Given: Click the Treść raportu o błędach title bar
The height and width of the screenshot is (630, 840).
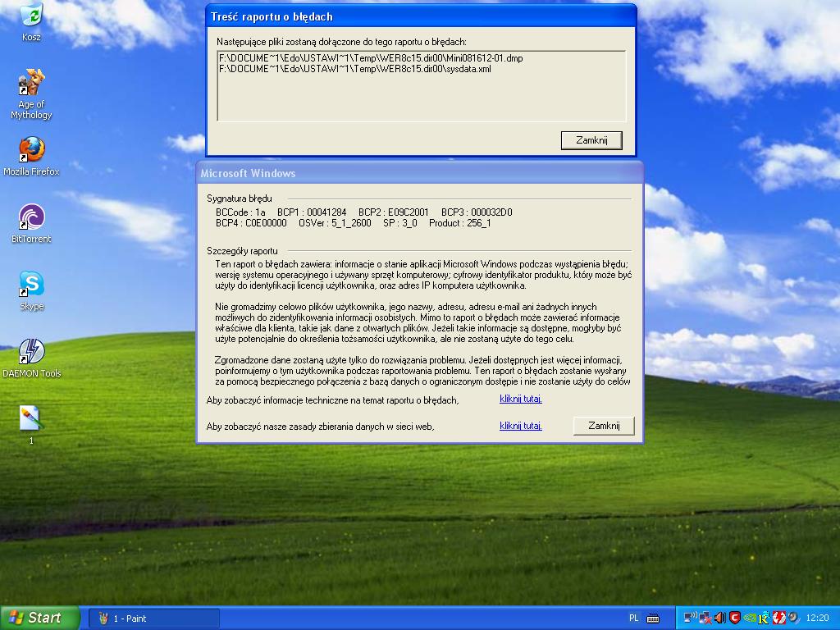Looking at the screenshot, I should coord(421,16).
